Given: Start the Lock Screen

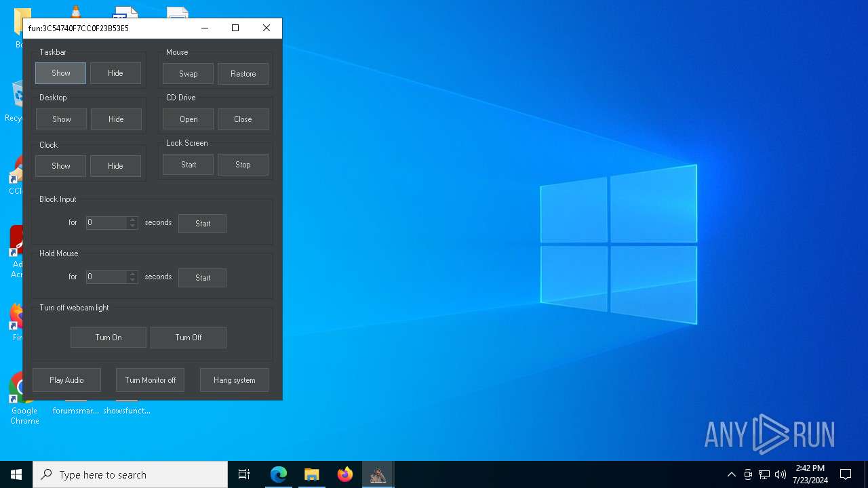Looking at the screenshot, I should [x=189, y=165].
